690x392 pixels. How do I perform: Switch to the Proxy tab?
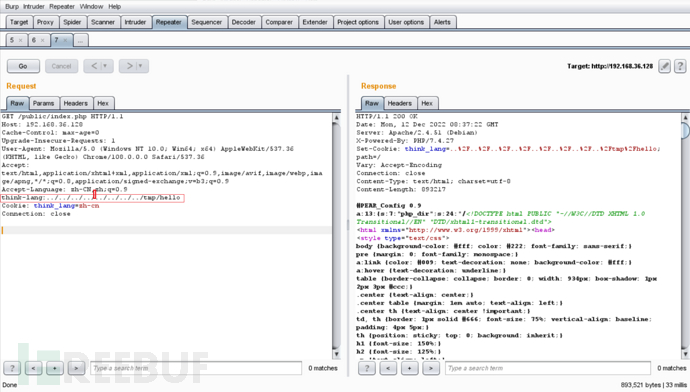[x=45, y=22]
